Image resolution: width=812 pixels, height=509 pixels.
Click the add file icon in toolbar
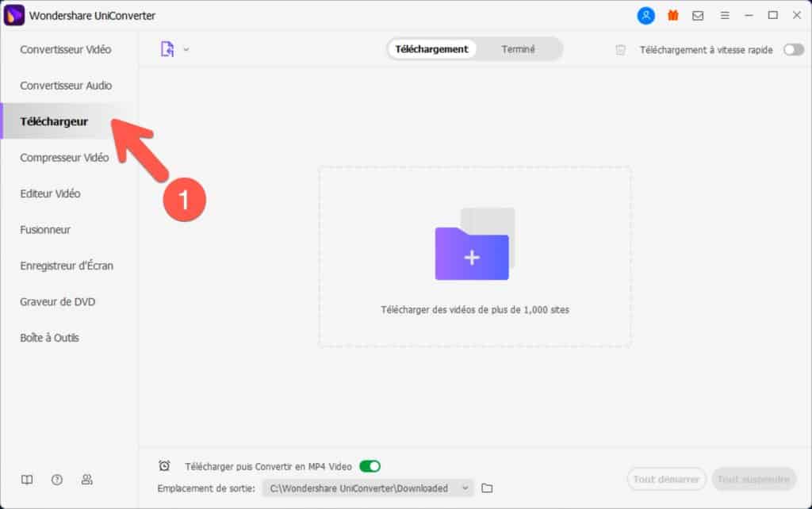[x=167, y=49]
